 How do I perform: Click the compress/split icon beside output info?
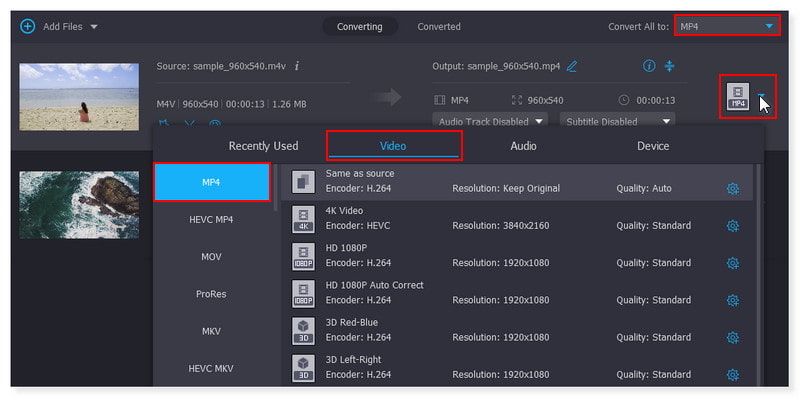point(669,66)
